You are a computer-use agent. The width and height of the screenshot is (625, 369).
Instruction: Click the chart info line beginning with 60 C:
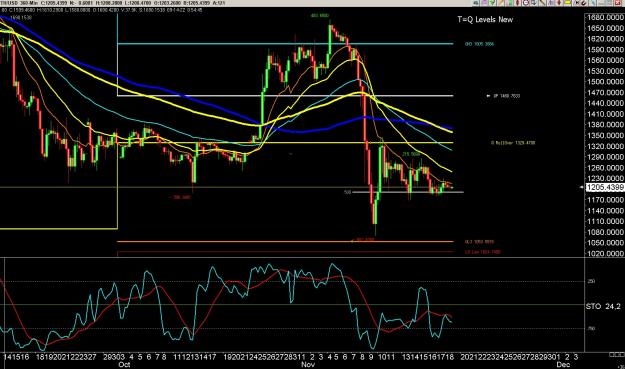click(x=102, y=10)
